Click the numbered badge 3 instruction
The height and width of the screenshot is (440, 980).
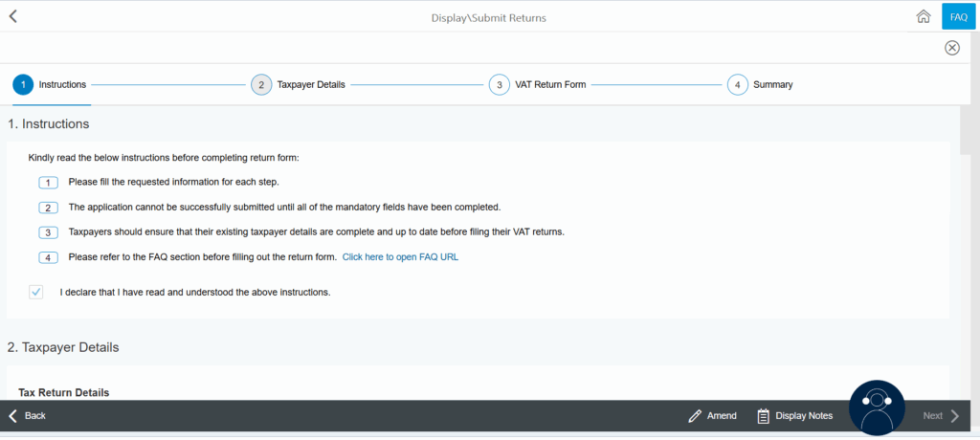click(x=48, y=232)
